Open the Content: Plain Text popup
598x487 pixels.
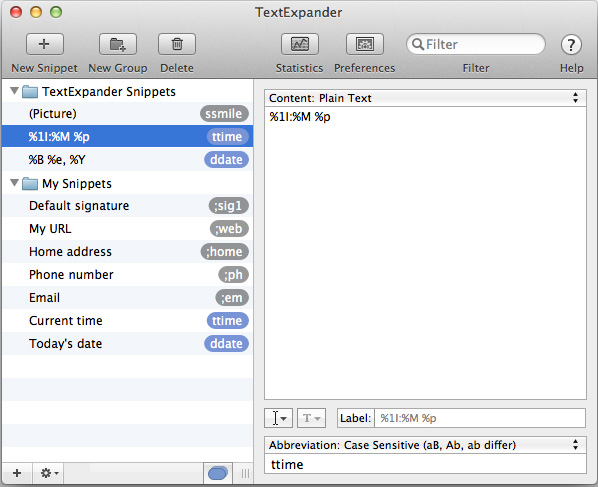click(x=425, y=98)
